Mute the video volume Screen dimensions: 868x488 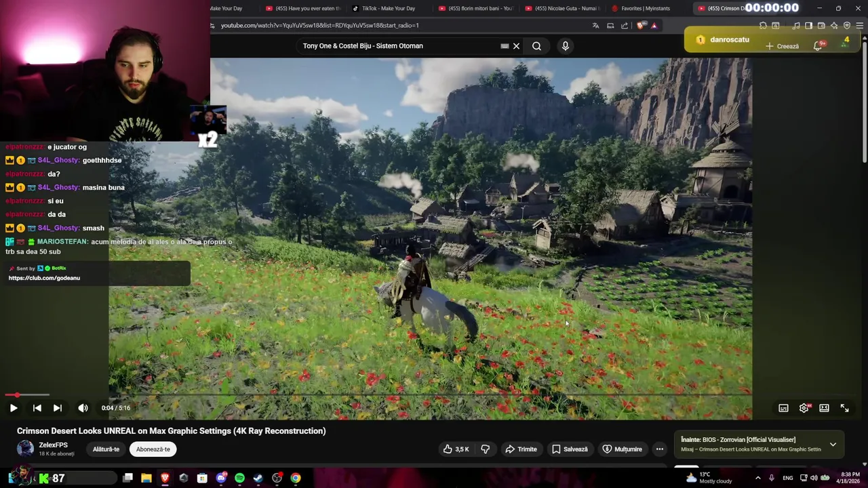click(x=83, y=408)
